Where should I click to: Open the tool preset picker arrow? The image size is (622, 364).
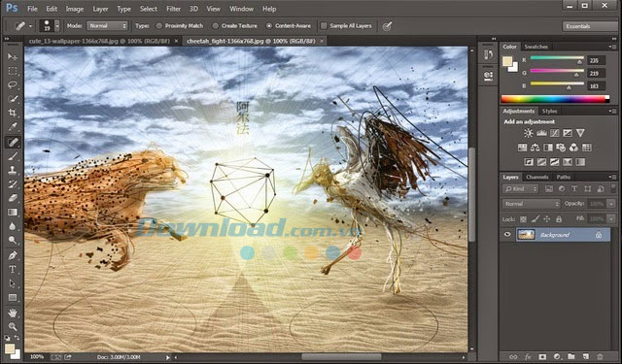30,26
